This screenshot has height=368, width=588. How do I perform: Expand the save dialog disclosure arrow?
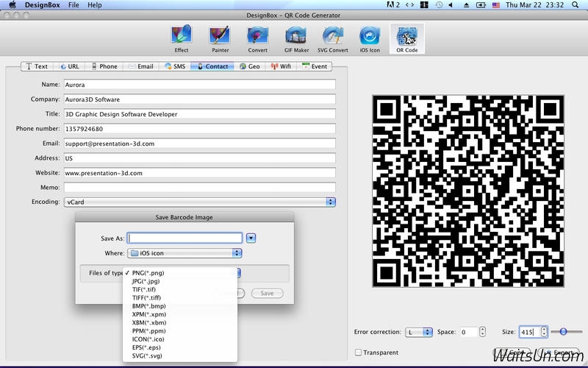coord(251,238)
